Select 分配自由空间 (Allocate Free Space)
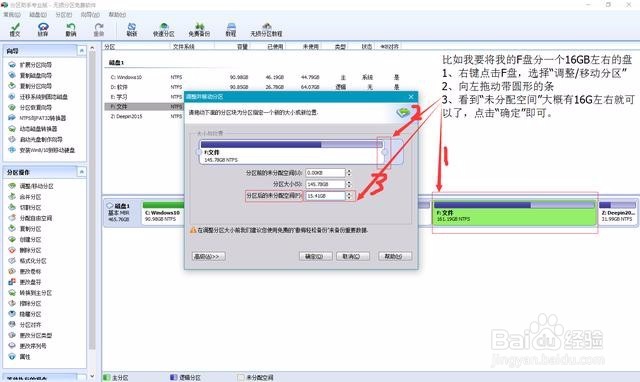Viewport: 640px width, 382px height. coord(30,218)
